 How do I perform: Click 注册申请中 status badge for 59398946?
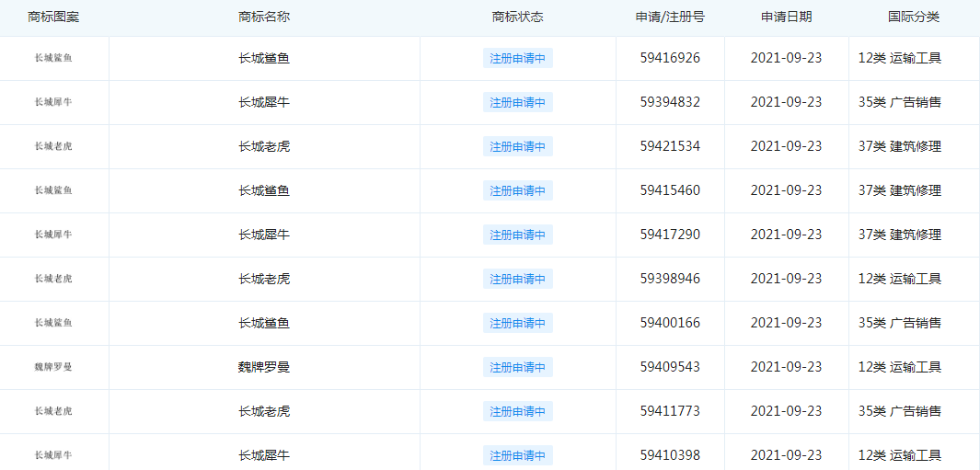517,279
